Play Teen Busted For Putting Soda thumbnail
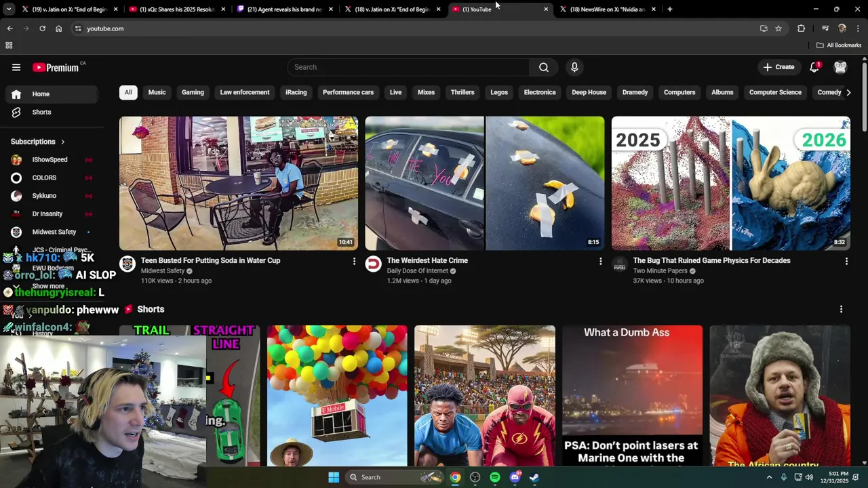 (239, 183)
